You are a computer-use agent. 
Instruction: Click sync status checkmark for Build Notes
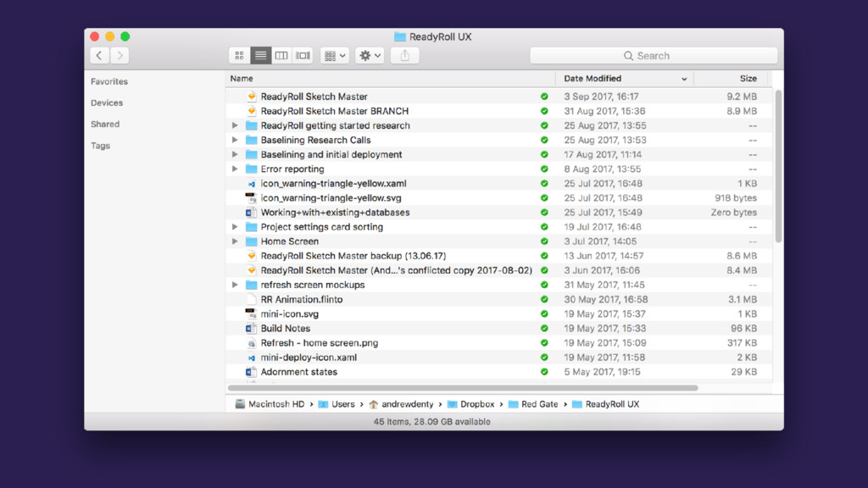544,329
